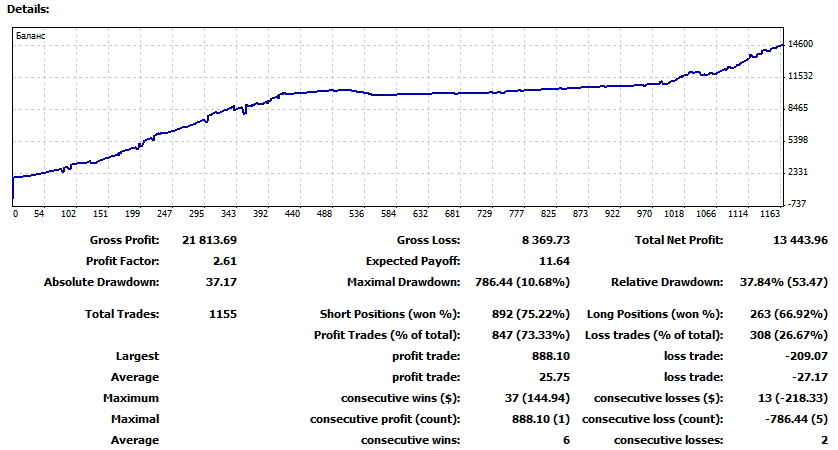The image size is (838, 450).
Task: Click the 'Maximum' row label
Action: [x=131, y=398]
